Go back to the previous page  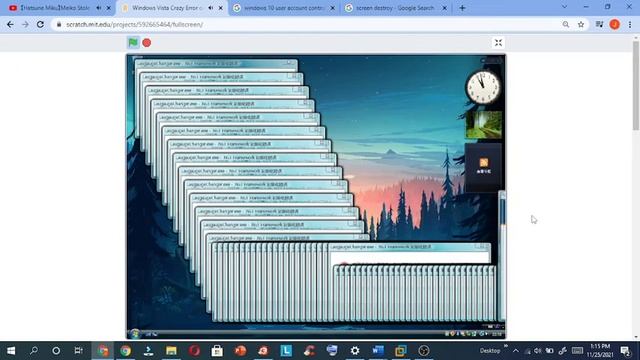[10, 24]
